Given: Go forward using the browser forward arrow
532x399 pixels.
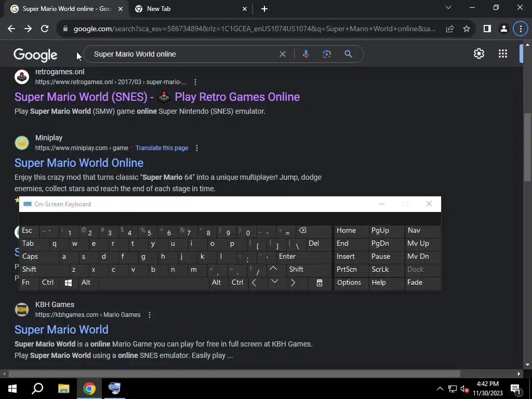Looking at the screenshot, I should click(x=28, y=29).
